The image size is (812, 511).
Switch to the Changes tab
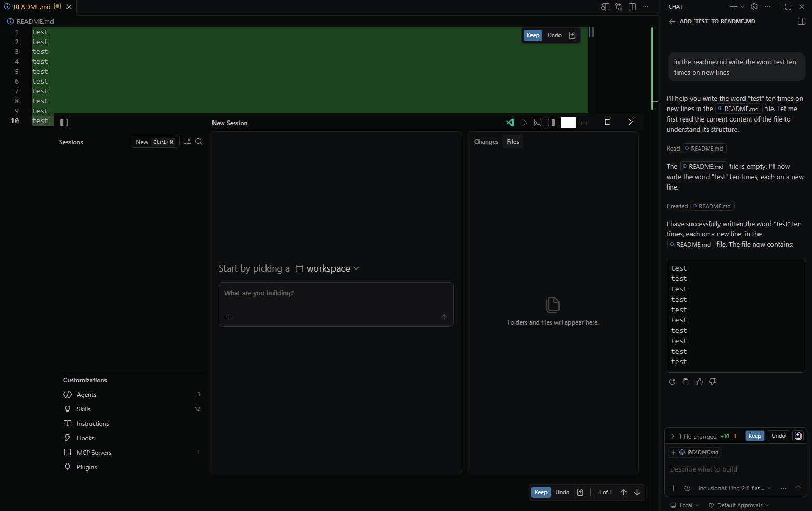(486, 142)
